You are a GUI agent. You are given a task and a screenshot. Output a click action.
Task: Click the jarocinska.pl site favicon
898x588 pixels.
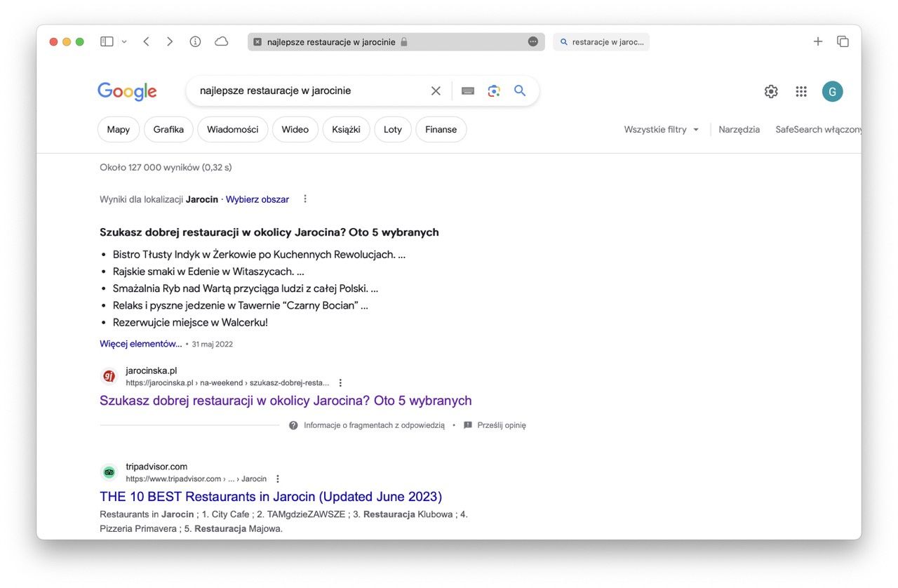point(109,376)
